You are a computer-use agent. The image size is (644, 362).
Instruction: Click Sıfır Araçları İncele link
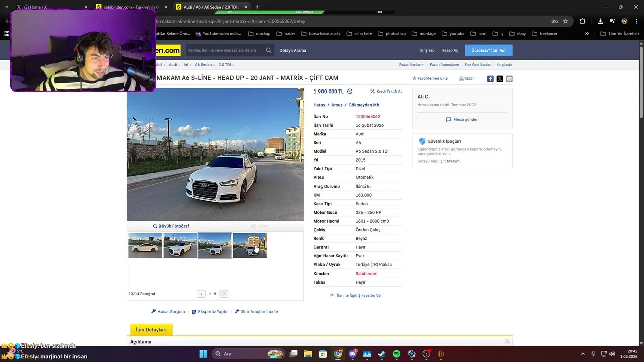[x=257, y=312]
